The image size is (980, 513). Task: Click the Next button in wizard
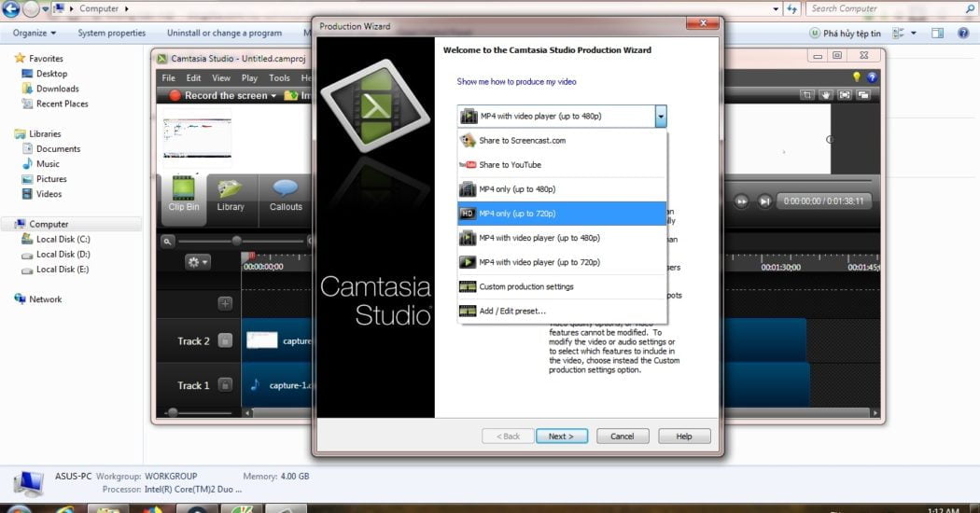click(561, 437)
